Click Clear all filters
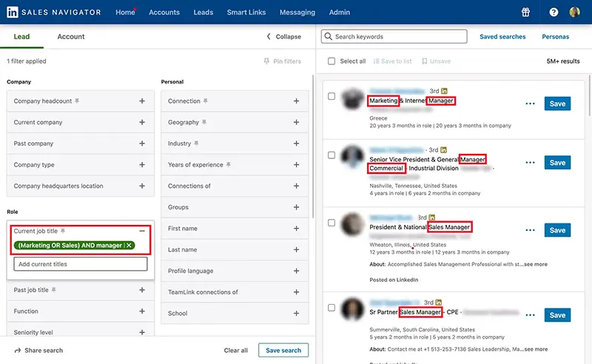This screenshot has height=364, width=592. (235, 351)
